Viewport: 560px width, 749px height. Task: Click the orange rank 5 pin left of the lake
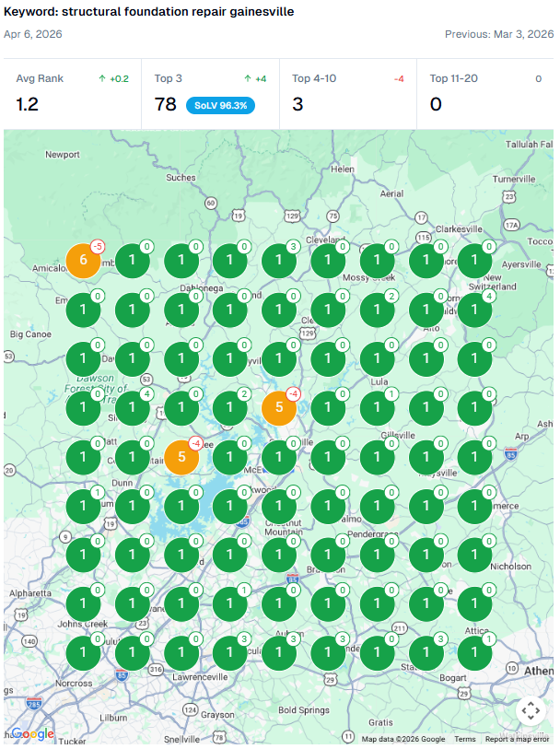pyautogui.click(x=181, y=457)
